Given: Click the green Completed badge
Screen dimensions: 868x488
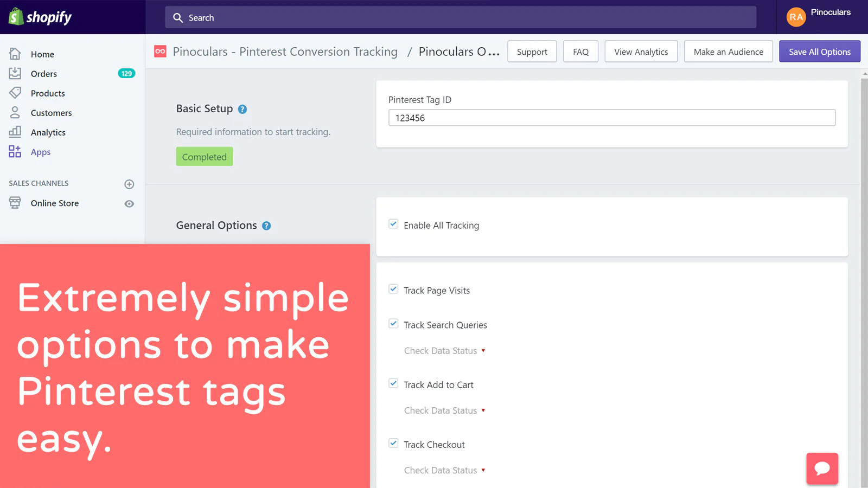Looking at the screenshot, I should pos(205,157).
